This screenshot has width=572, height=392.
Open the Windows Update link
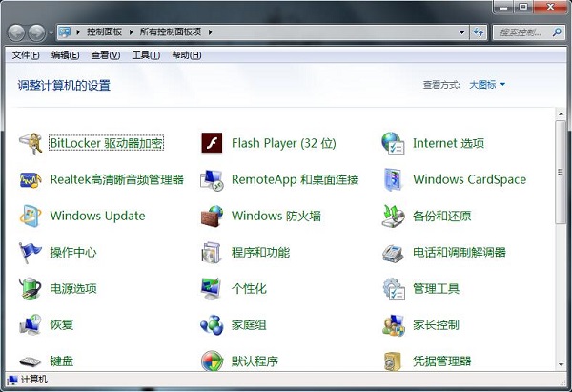[97, 216]
